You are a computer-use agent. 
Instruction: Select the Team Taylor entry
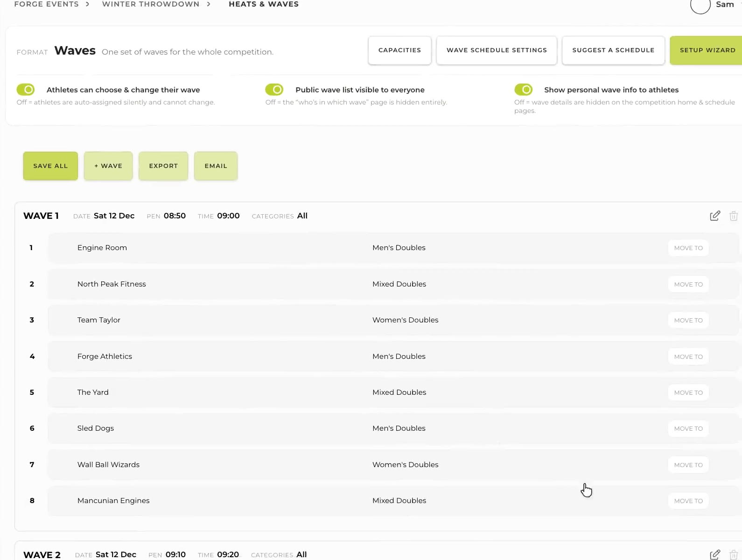[x=99, y=320]
